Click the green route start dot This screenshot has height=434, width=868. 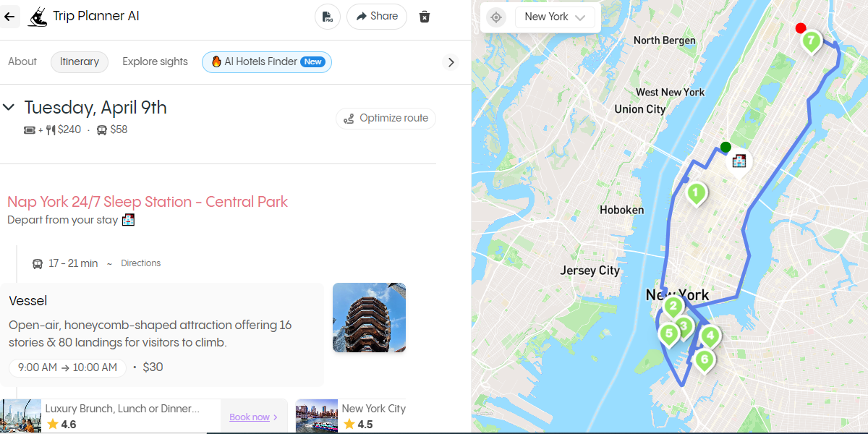click(726, 148)
